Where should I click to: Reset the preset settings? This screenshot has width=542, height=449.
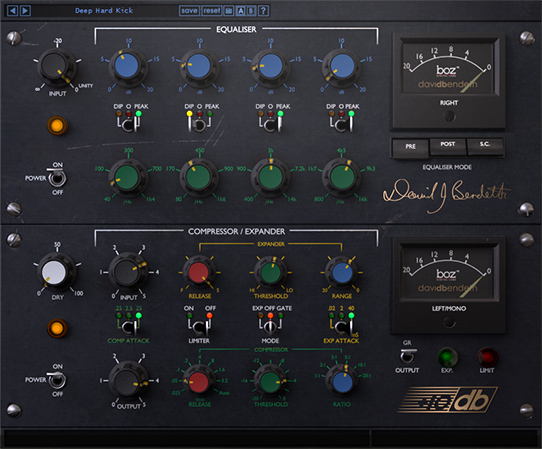point(212,11)
